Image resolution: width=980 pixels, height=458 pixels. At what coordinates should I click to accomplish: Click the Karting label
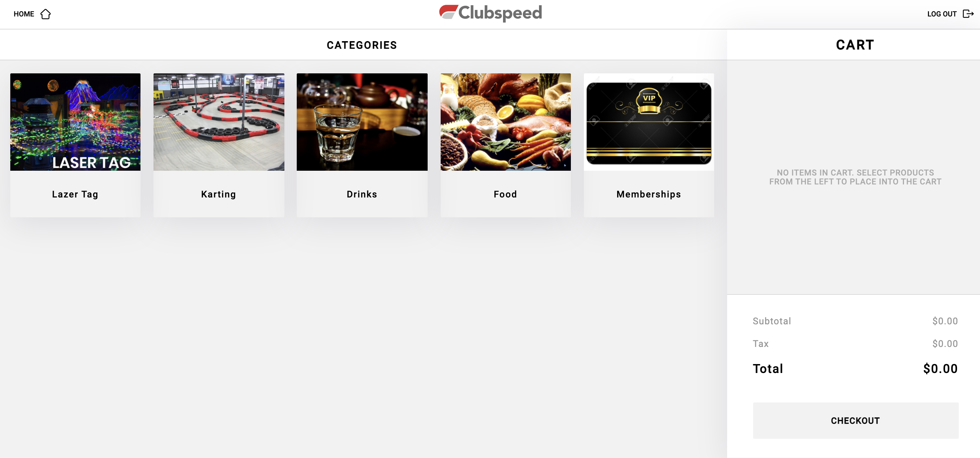tap(219, 194)
